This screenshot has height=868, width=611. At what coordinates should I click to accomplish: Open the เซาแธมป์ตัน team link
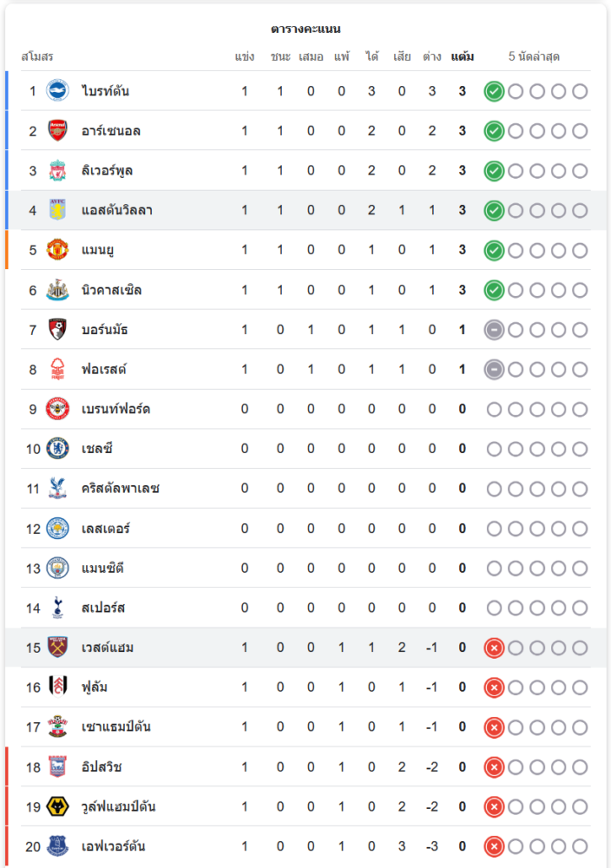click(116, 727)
